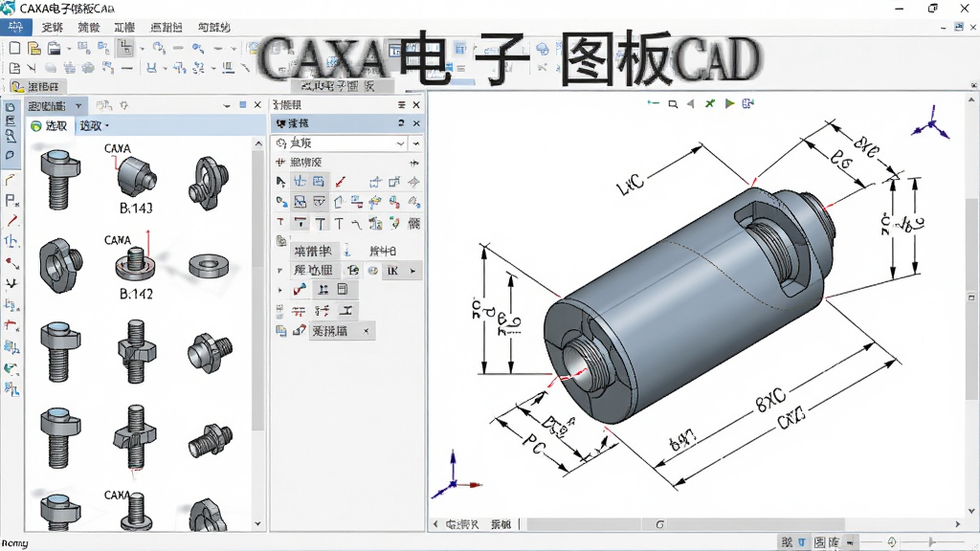Pick the part thumbnail labeled B:143
This screenshot has height=551, width=980.
point(136,175)
